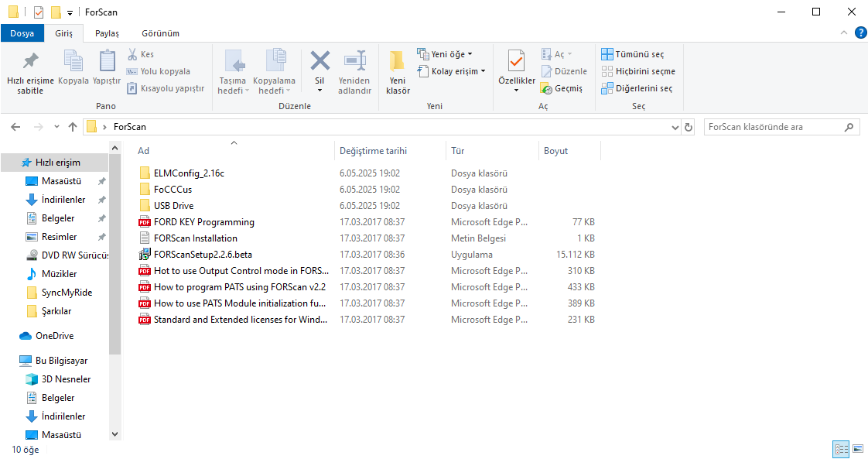Open the Quick Access Toolbar customize dropdown
The image size is (868, 459).
point(70,12)
